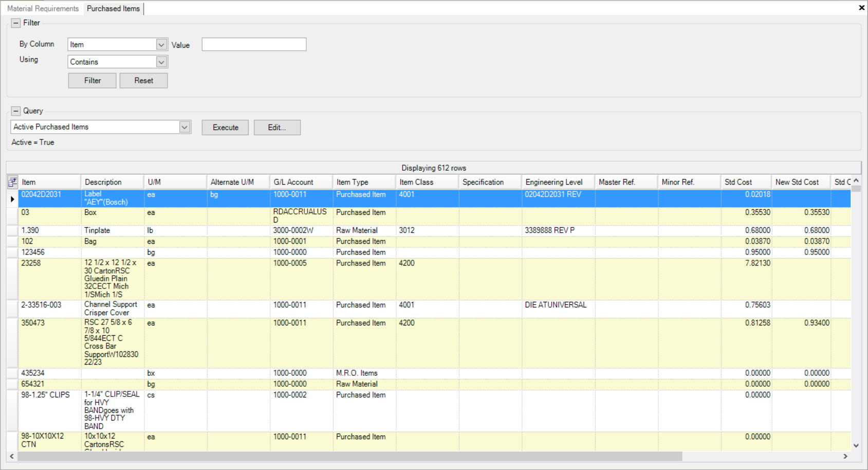The image size is (868, 470).
Task: Sort by the U/M column header
Action: tap(175, 182)
